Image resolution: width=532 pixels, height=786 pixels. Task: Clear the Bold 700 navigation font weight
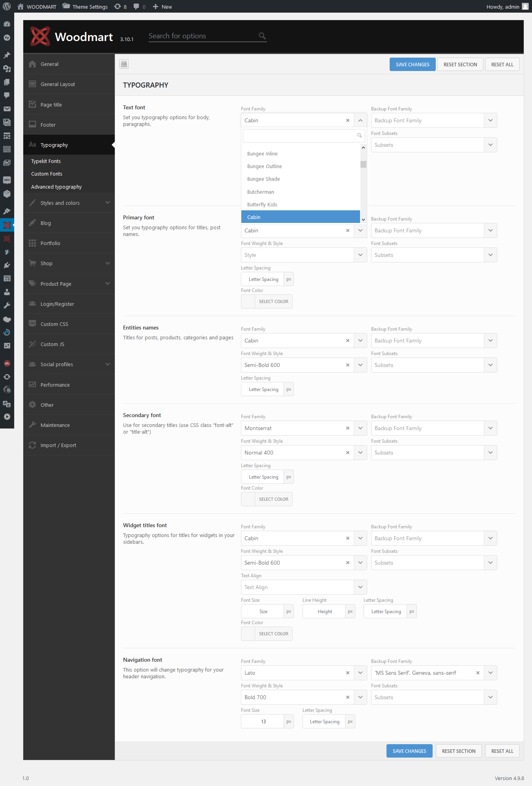tap(347, 697)
